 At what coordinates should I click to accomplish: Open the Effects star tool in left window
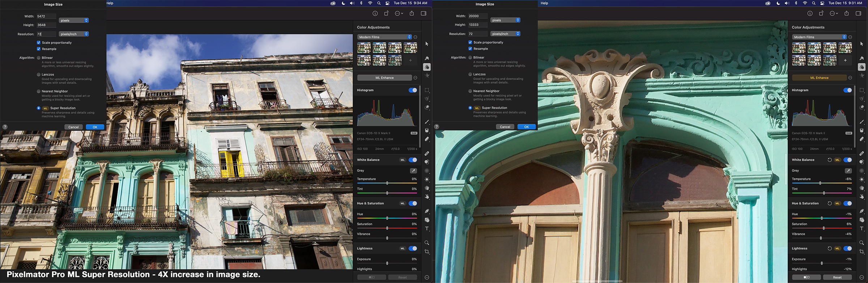coord(427,76)
